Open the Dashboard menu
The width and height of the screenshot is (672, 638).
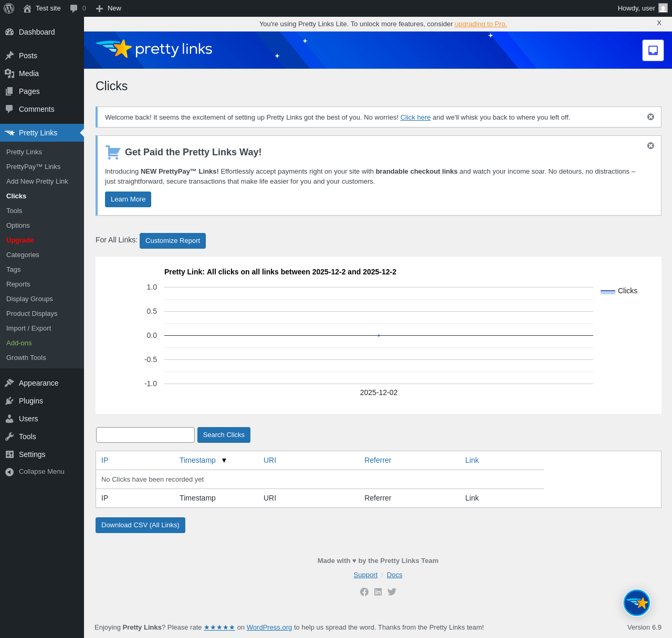pos(42,32)
